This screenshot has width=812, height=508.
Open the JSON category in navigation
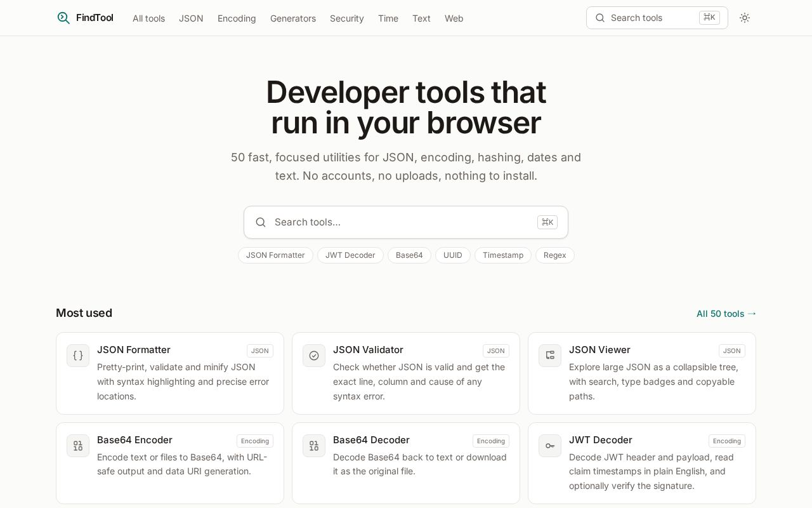[x=191, y=18]
